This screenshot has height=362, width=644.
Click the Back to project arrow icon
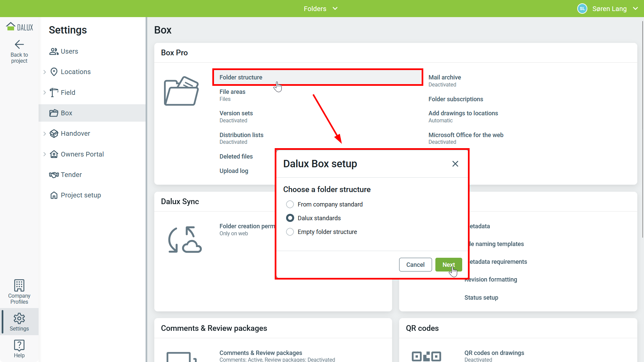(19, 45)
